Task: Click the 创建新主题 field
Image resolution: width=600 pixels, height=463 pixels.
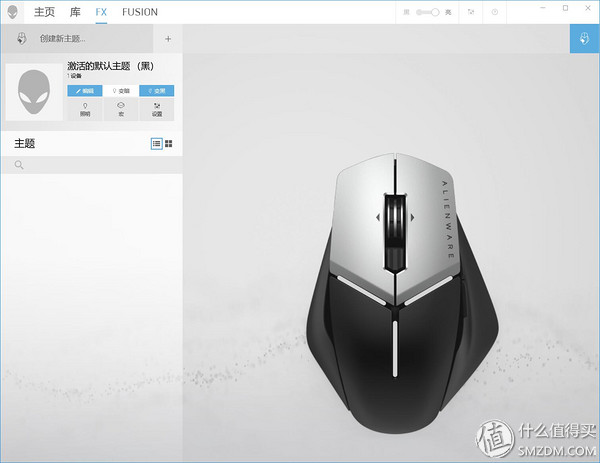Action: (77, 39)
